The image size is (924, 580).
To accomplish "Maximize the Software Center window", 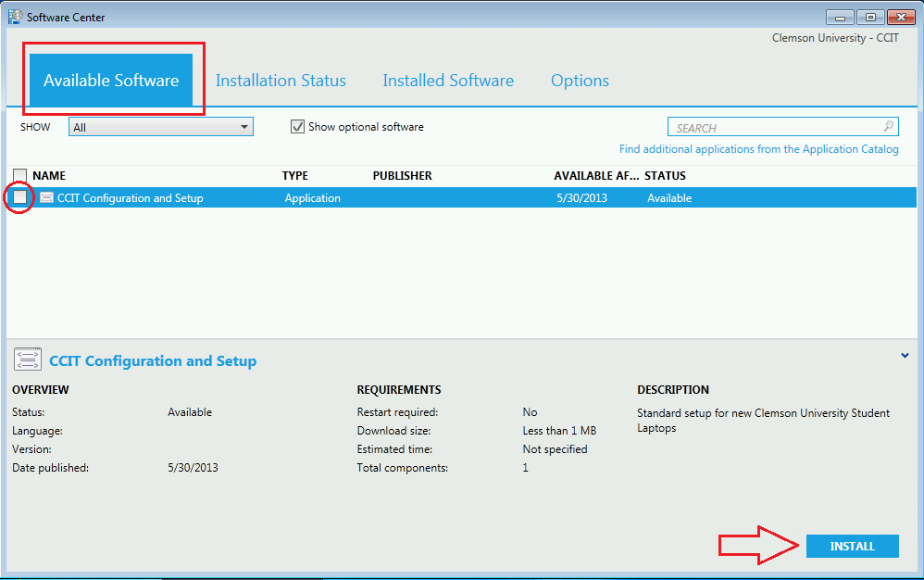I will [869, 17].
